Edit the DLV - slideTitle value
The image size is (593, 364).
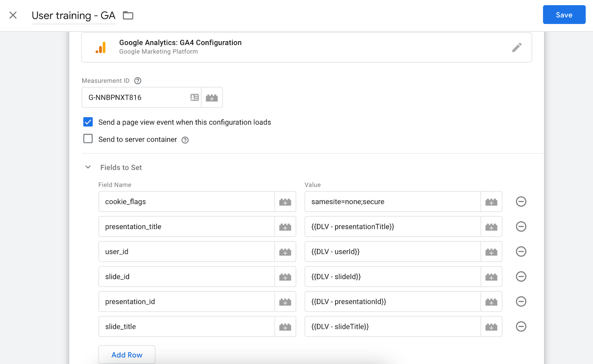[393, 327]
